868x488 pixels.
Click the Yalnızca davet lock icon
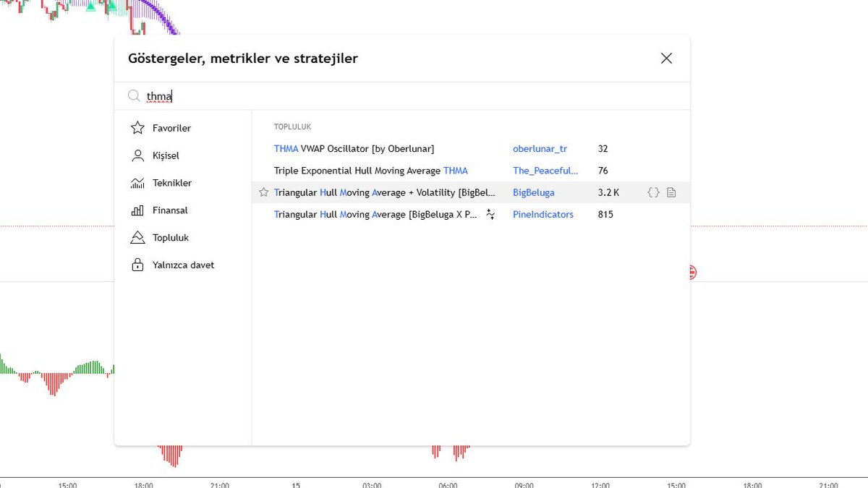click(x=137, y=265)
